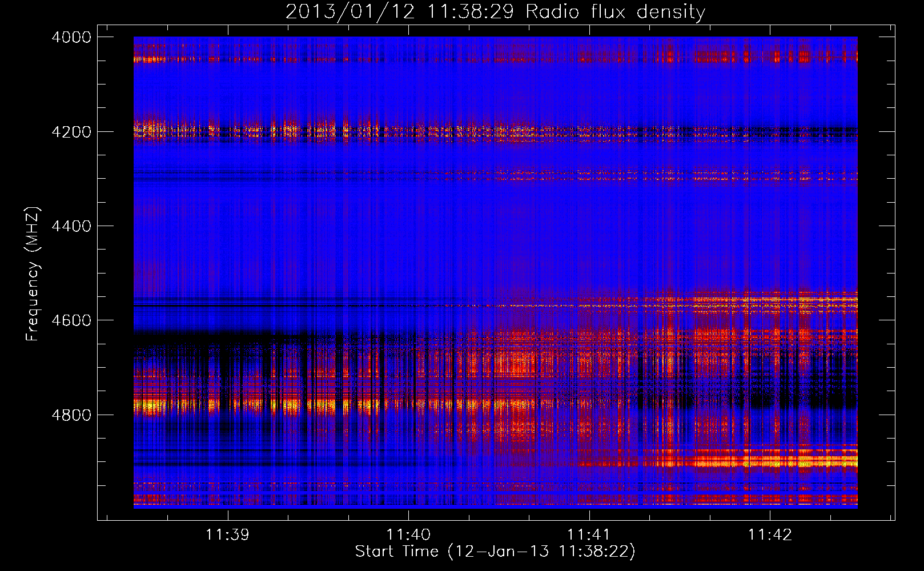Click the 4800 frequency tick label
Image resolution: width=924 pixels, height=571 pixels.
coord(71,415)
